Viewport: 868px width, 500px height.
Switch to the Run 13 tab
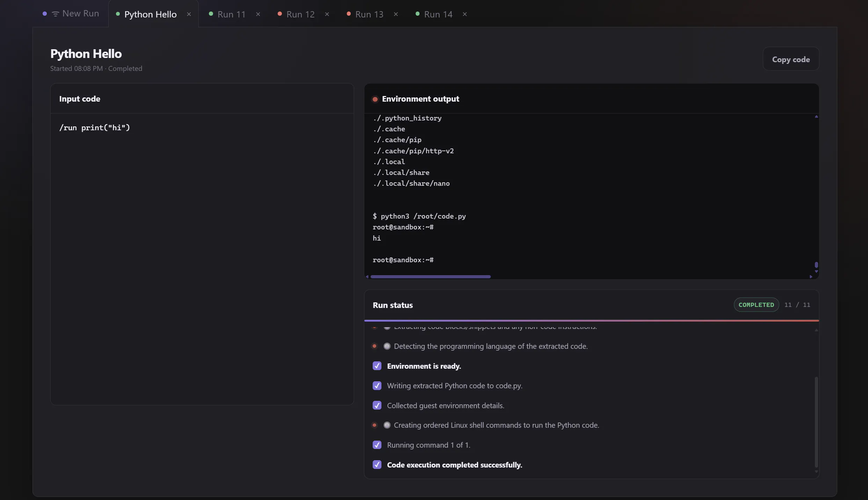coord(365,14)
